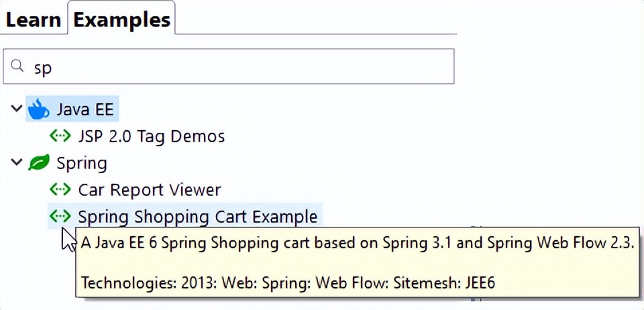
Task: Click the JSP 2.0 Tag Demos example icon
Action: [60, 136]
